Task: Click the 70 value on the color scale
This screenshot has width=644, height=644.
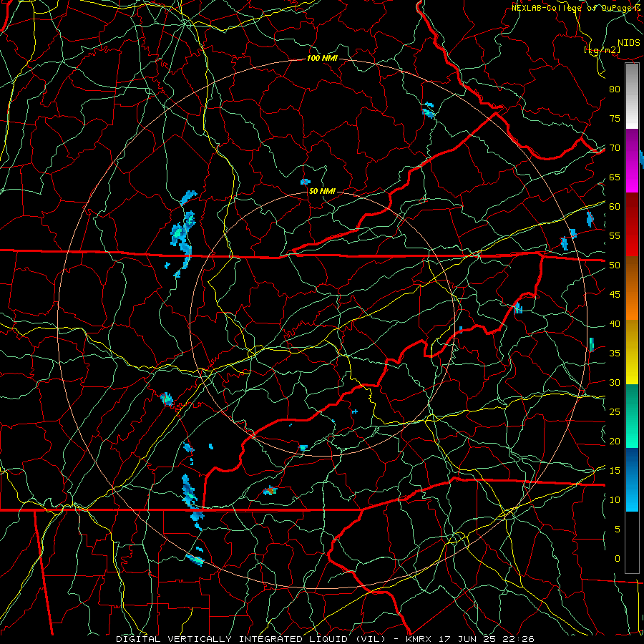Action: click(x=615, y=148)
